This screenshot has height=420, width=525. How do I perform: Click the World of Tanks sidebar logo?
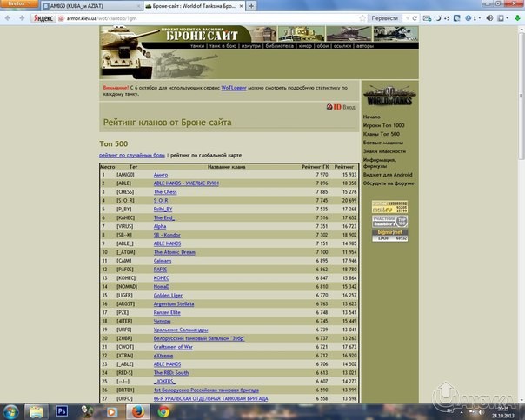tap(389, 97)
